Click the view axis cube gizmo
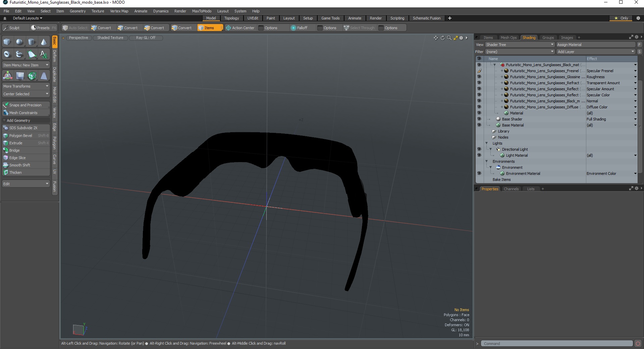644x349 pixels. tap(79, 329)
